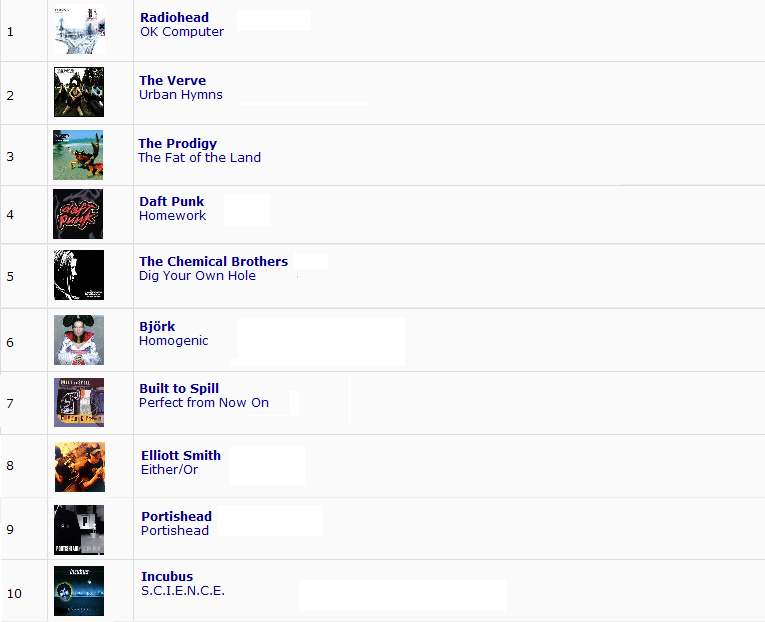Select rank number 10 in the Incubus row

coord(14,594)
